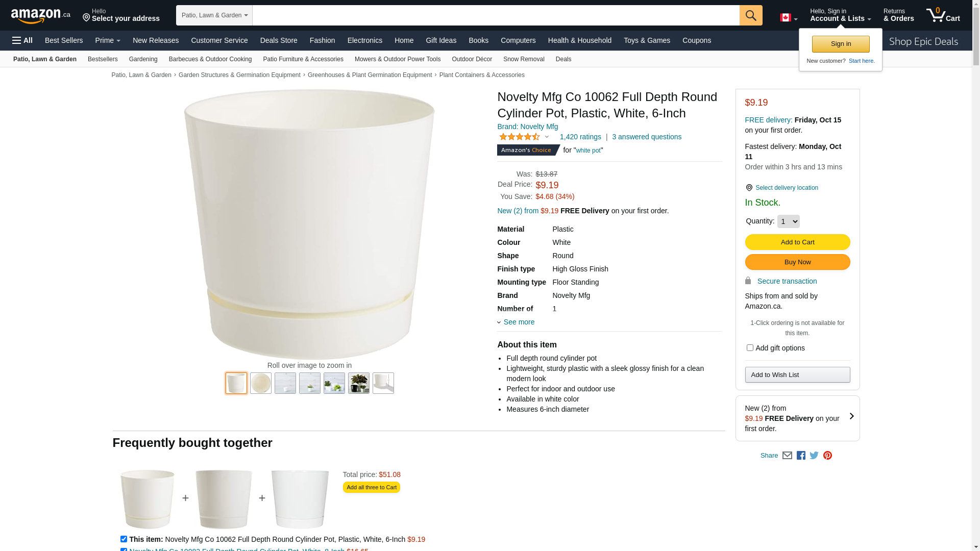Share the product on Twitter
Viewport: 980px width, 551px height.
click(814, 456)
